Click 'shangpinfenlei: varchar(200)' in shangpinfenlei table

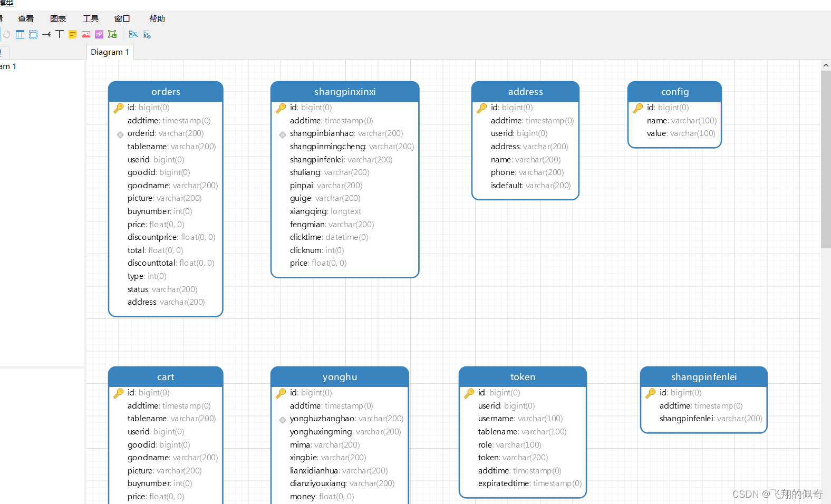711,419
